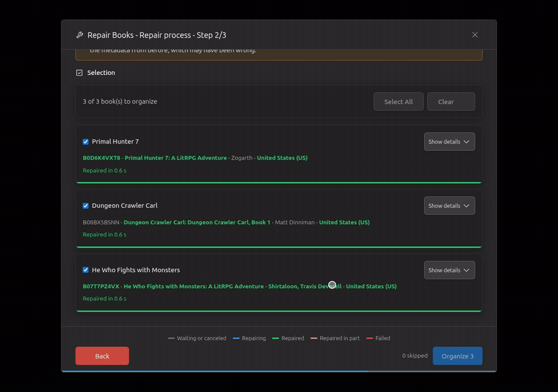Click the Organize 3 button
558x392 pixels.
[x=457, y=356]
